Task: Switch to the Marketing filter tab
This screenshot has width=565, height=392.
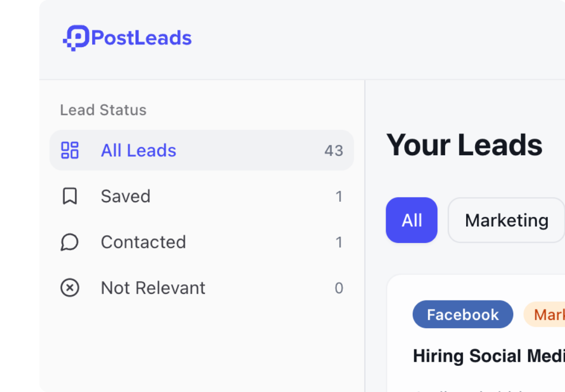Action: tap(506, 220)
